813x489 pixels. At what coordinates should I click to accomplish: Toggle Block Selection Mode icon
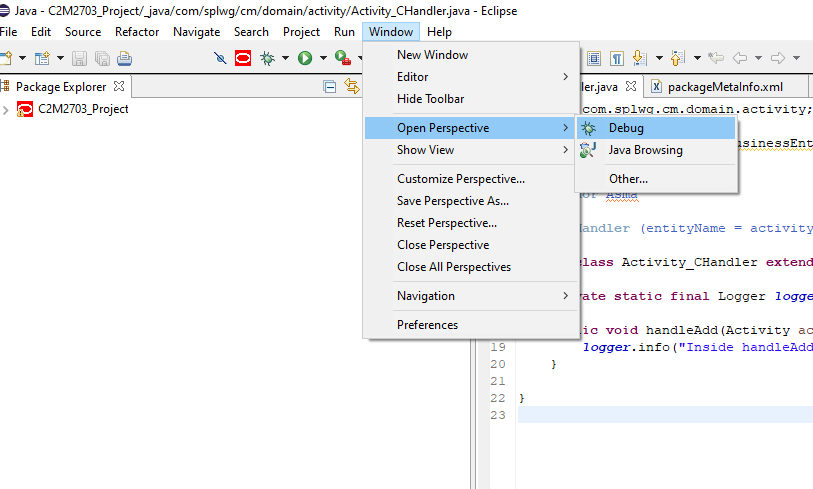point(594,58)
